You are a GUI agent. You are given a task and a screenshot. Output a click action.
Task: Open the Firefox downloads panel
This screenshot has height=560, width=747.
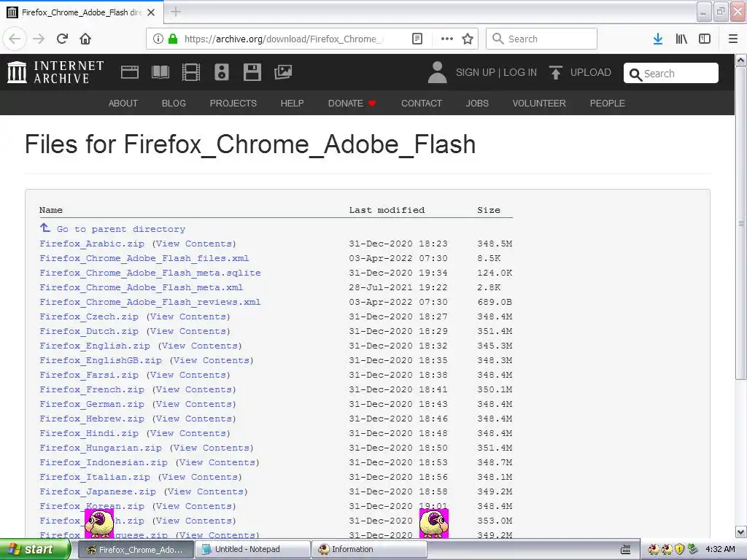click(x=658, y=39)
